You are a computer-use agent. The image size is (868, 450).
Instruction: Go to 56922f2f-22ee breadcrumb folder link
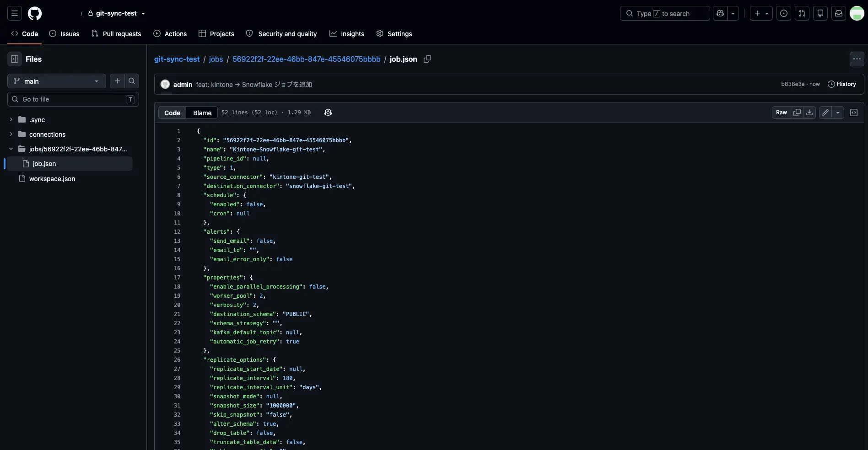pyautogui.click(x=306, y=59)
